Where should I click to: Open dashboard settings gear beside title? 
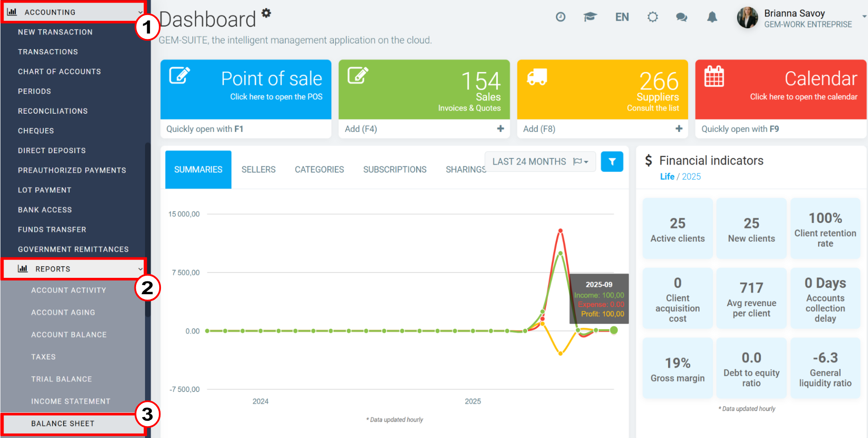tap(266, 13)
